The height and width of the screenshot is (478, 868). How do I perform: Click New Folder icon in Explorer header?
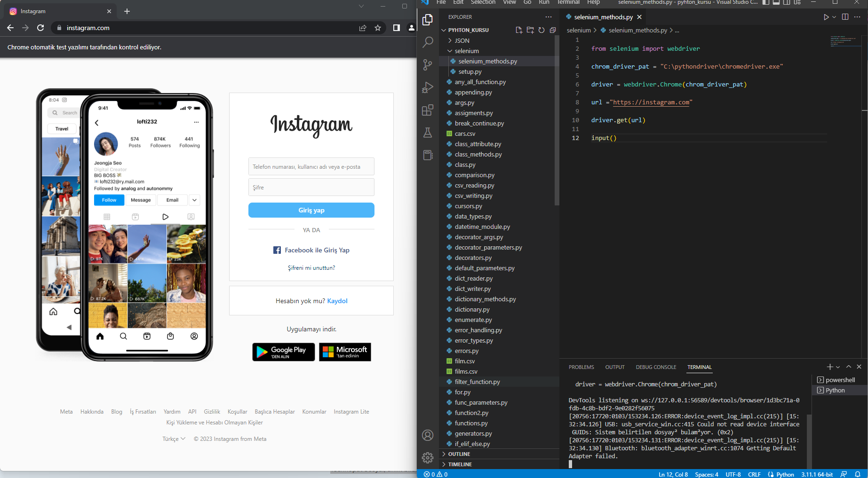click(x=530, y=30)
